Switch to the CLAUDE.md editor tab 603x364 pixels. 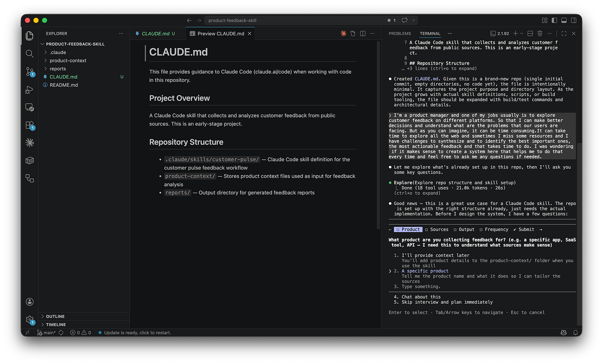point(156,33)
